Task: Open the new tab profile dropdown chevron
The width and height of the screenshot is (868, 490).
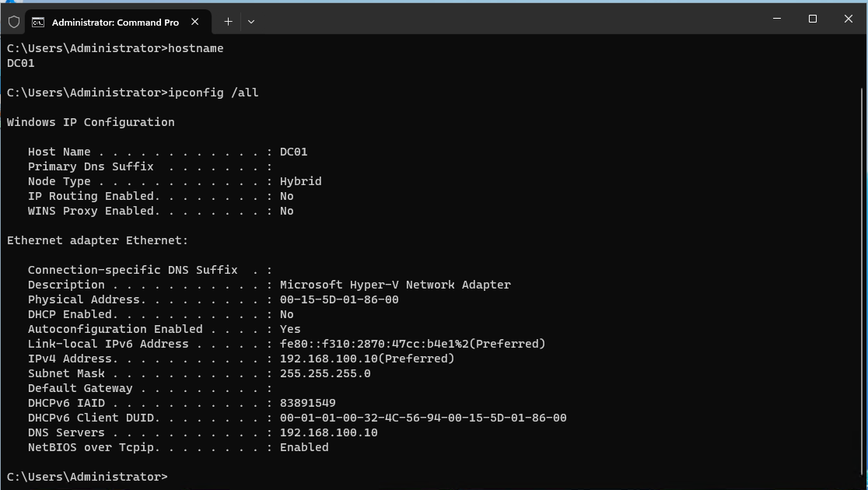Action: click(x=250, y=22)
